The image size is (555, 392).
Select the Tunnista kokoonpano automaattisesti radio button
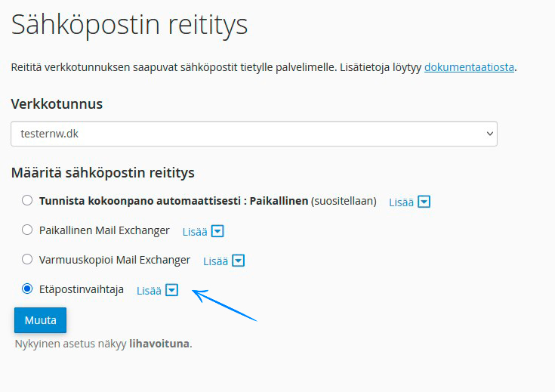coord(27,200)
